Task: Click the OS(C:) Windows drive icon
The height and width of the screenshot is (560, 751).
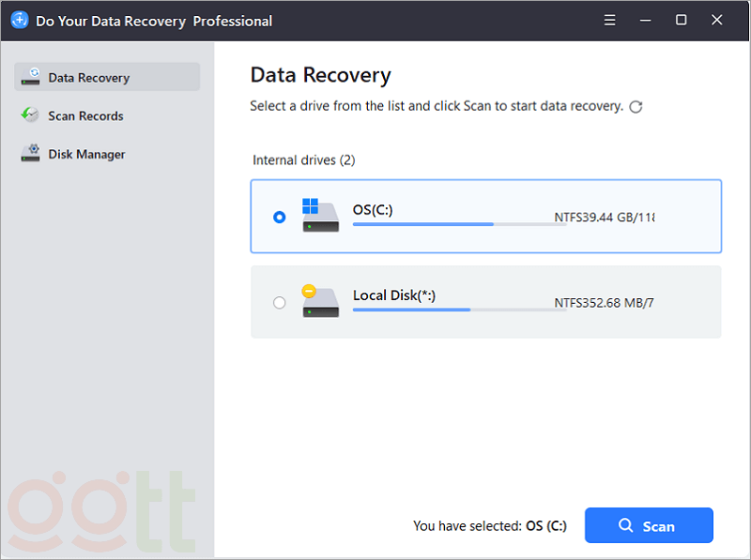Action: pos(320,215)
